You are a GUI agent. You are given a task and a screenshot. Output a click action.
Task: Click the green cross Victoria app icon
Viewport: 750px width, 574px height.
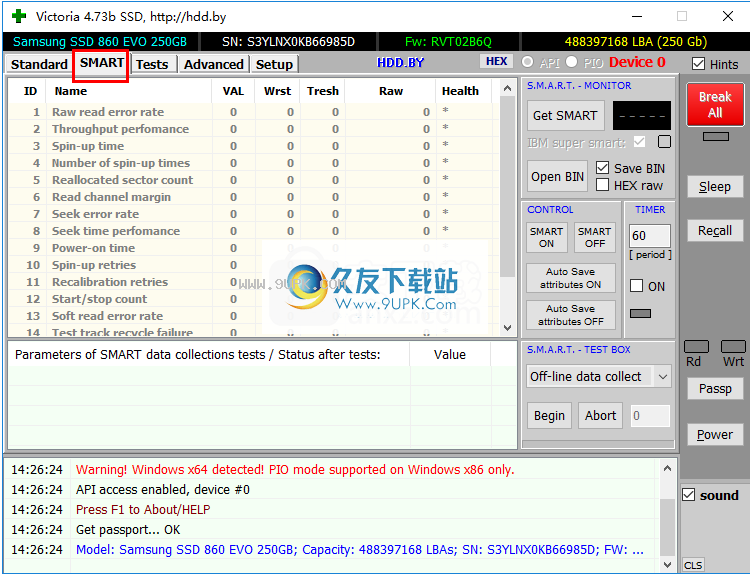click(x=19, y=16)
